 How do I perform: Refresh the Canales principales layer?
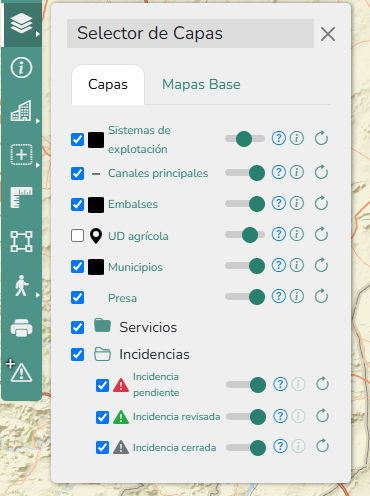(x=321, y=172)
